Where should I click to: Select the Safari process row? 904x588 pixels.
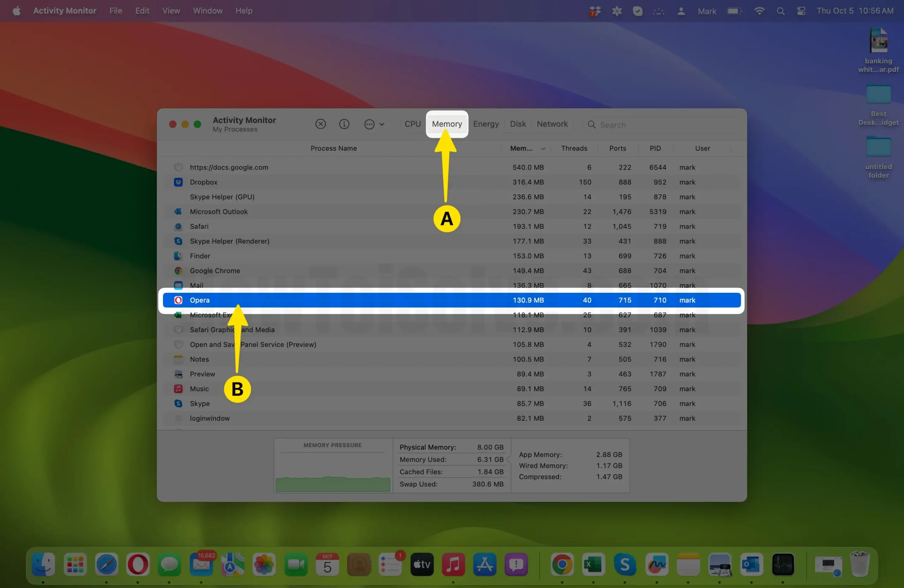(x=452, y=226)
